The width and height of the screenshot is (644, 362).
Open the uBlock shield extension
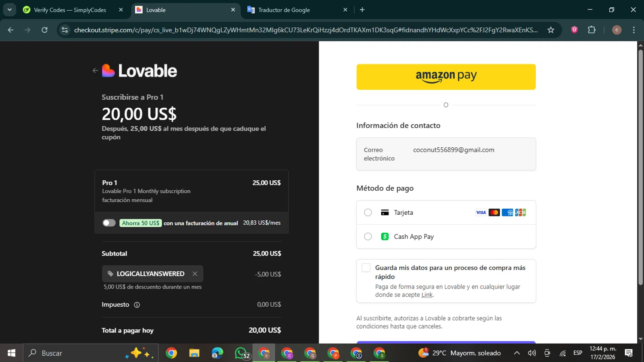pos(574,30)
